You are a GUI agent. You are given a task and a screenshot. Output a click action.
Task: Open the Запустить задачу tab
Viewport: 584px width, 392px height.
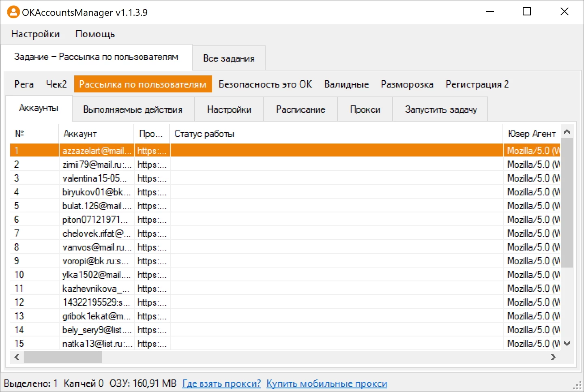tap(441, 109)
